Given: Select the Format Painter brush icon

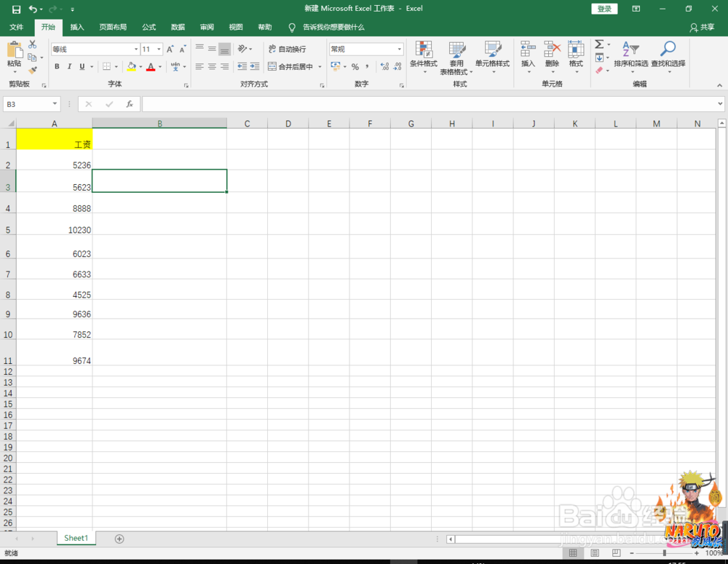Looking at the screenshot, I should [33, 70].
